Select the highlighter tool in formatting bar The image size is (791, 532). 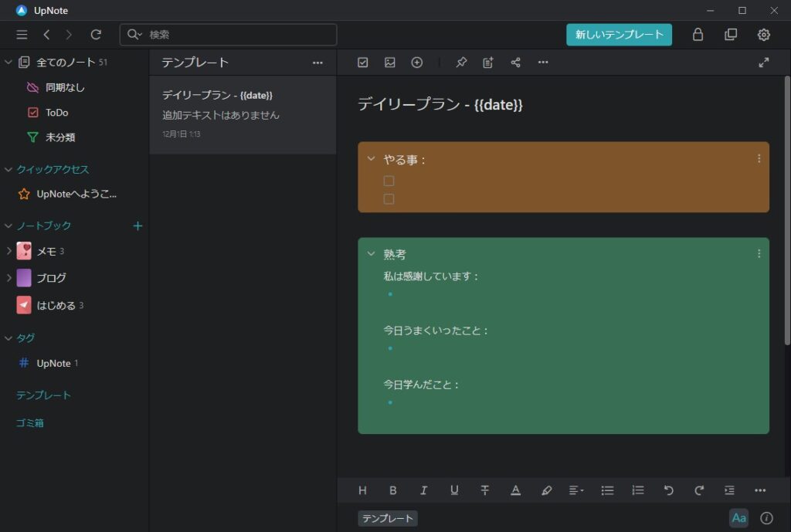[x=547, y=490]
